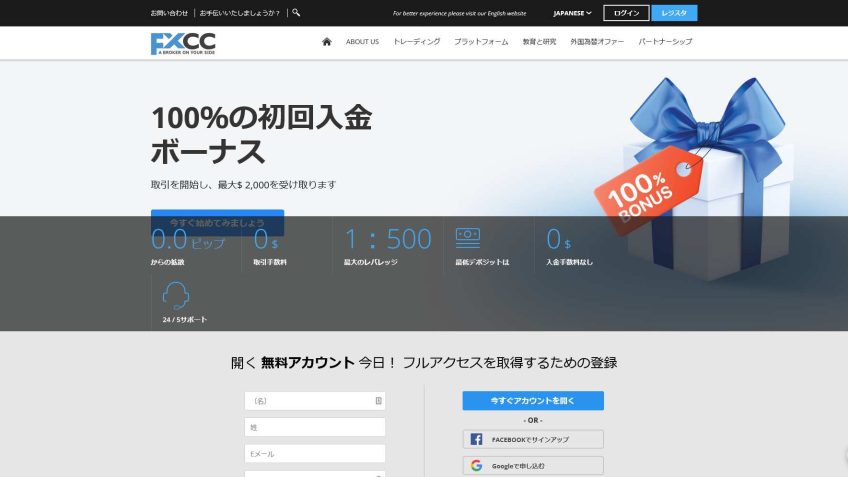
Task: Open the ABOUT US menu
Action: pyautogui.click(x=362, y=42)
